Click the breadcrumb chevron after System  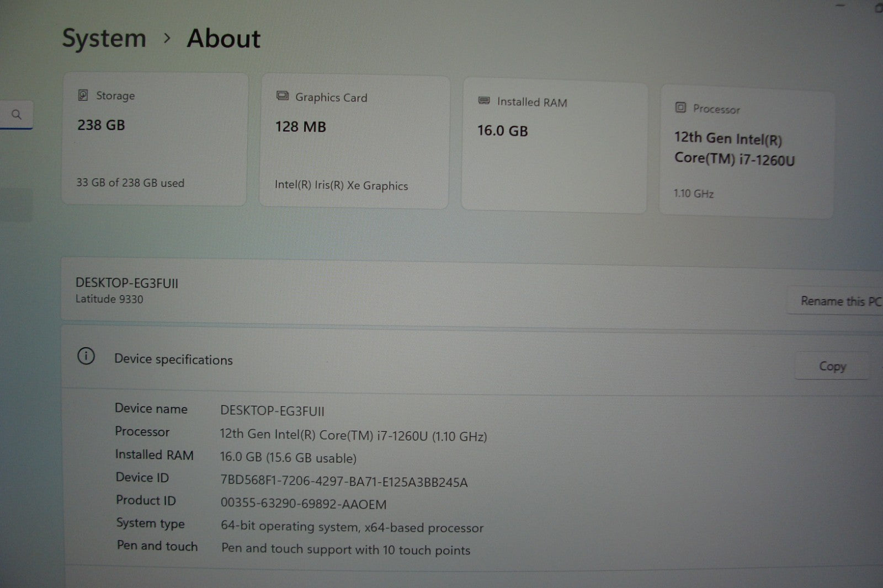pyautogui.click(x=167, y=39)
